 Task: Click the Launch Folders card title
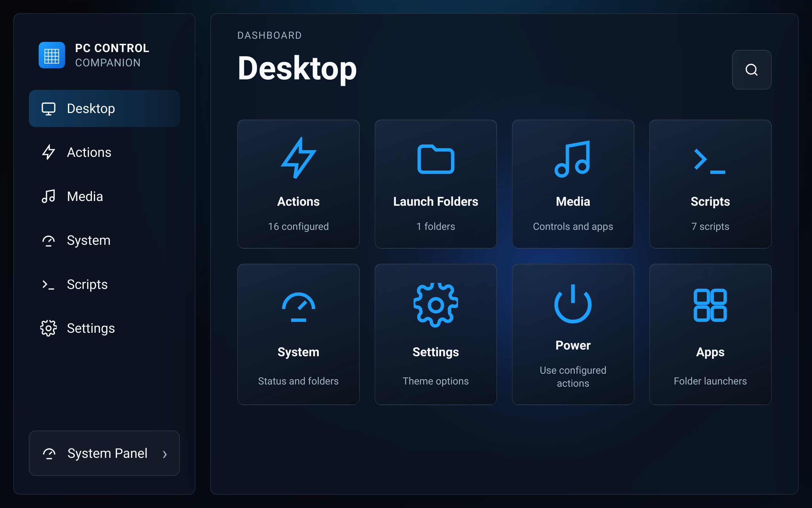coord(435,202)
